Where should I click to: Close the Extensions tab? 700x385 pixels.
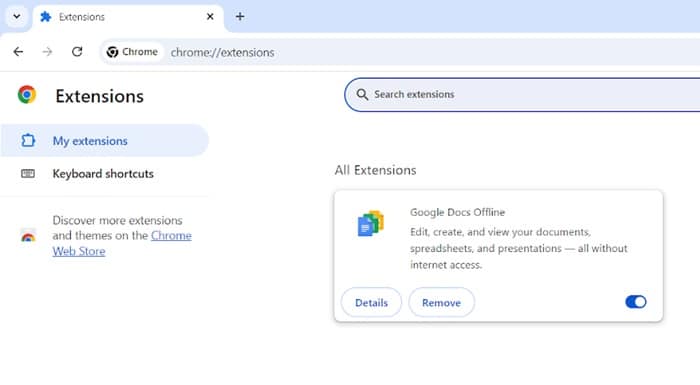point(210,17)
